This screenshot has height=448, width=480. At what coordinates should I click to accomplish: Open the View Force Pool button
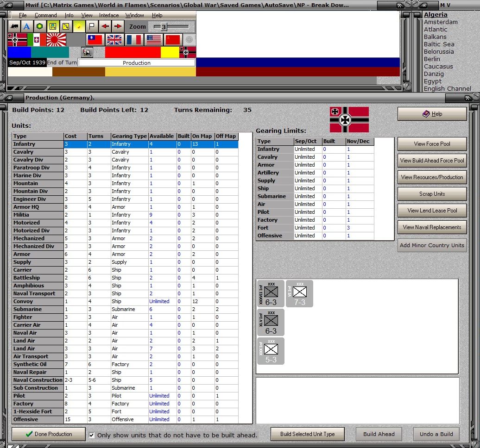click(x=432, y=144)
